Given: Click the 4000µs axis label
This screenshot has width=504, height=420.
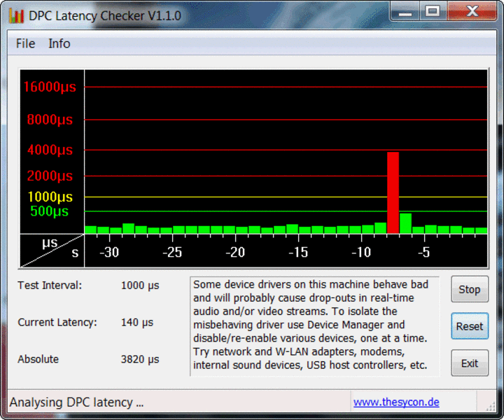Looking at the screenshot, I should point(50,150).
